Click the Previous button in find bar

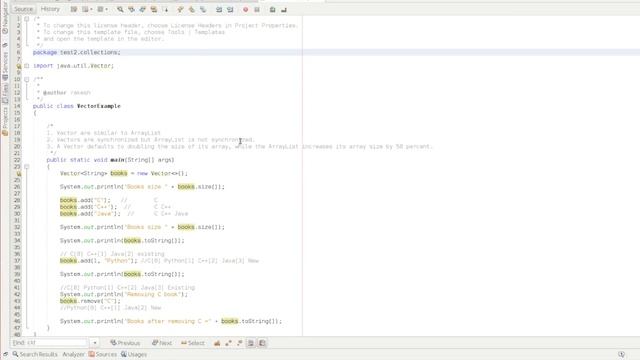[125, 343]
